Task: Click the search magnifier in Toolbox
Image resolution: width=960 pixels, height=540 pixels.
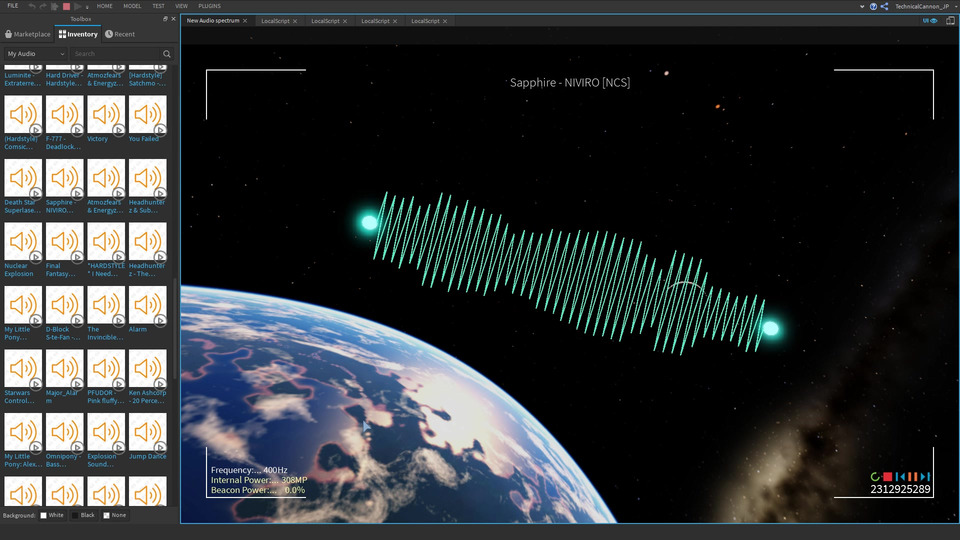Action: [x=167, y=54]
